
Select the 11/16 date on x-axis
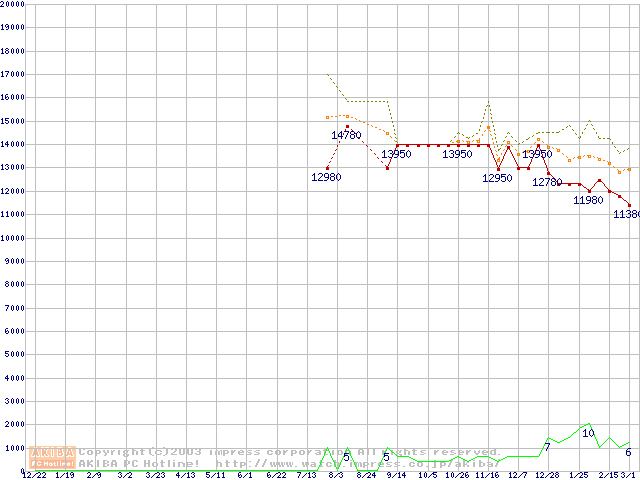pyautogui.click(x=488, y=475)
